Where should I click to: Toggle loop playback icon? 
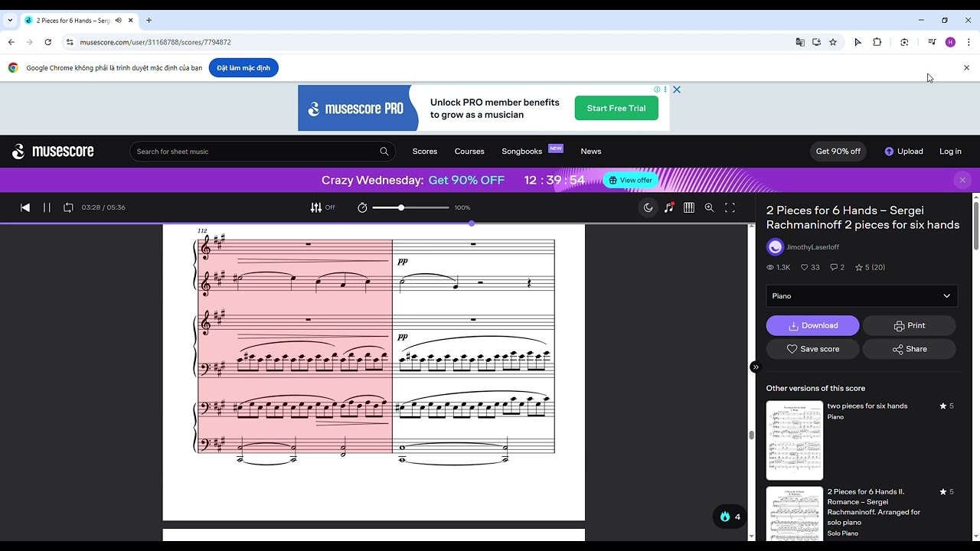[x=68, y=207]
